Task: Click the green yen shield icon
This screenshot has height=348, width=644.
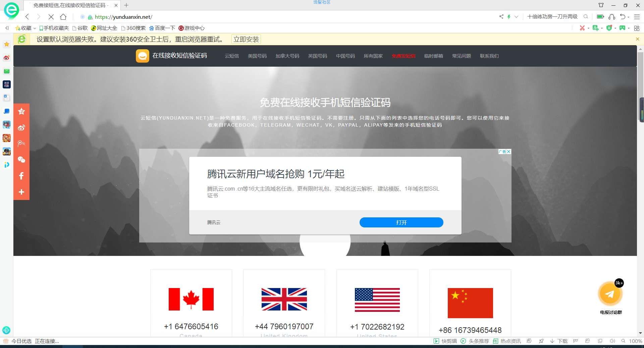Action: pos(609,28)
